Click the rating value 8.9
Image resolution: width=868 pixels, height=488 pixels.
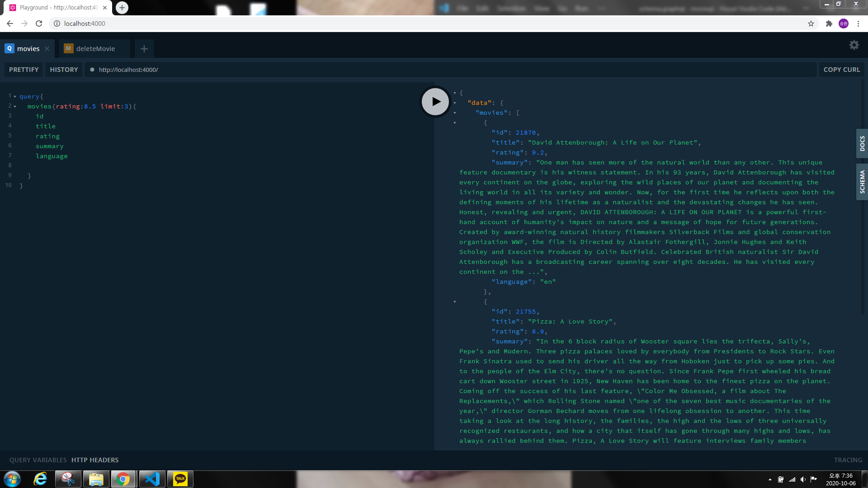pyautogui.click(x=538, y=332)
